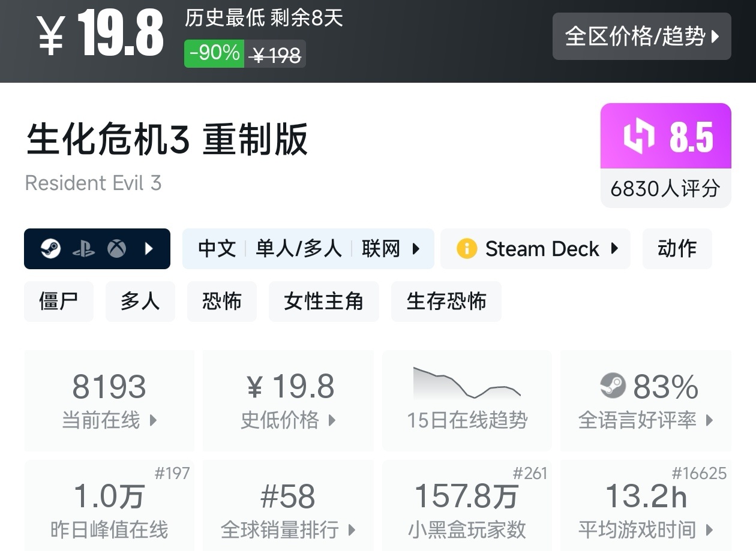Image resolution: width=756 pixels, height=551 pixels.
Task: Expand the 中文 单人/多人 联网 details arrow
Action: [x=416, y=249]
